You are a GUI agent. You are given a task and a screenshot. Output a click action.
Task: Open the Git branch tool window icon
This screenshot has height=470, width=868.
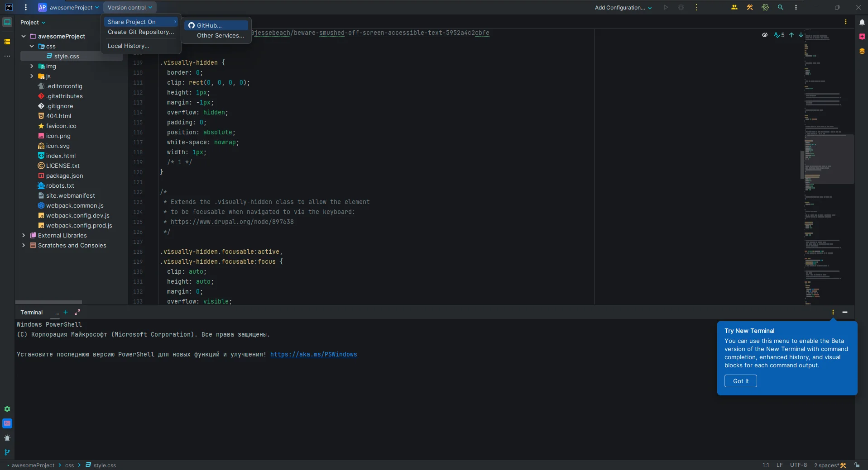(7, 452)
